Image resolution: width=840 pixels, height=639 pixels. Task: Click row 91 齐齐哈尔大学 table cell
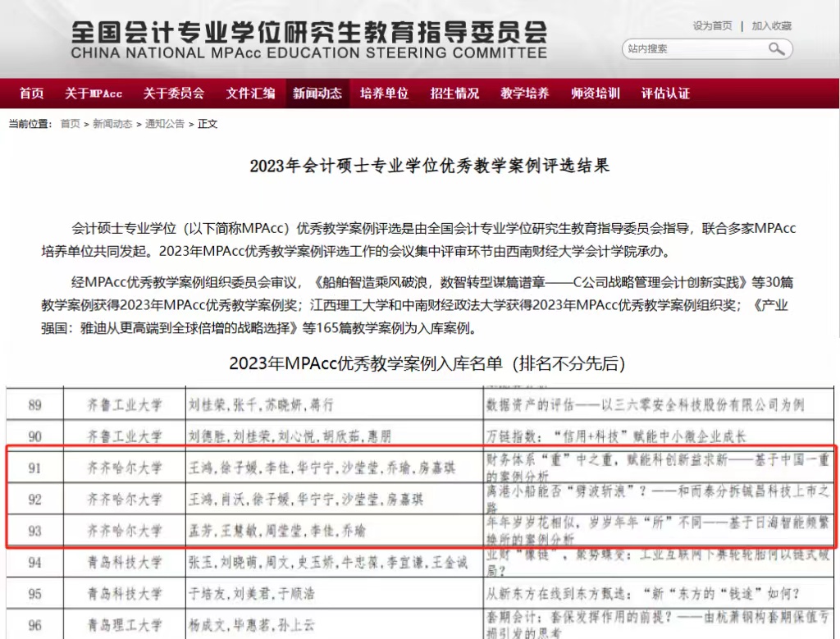124,468
